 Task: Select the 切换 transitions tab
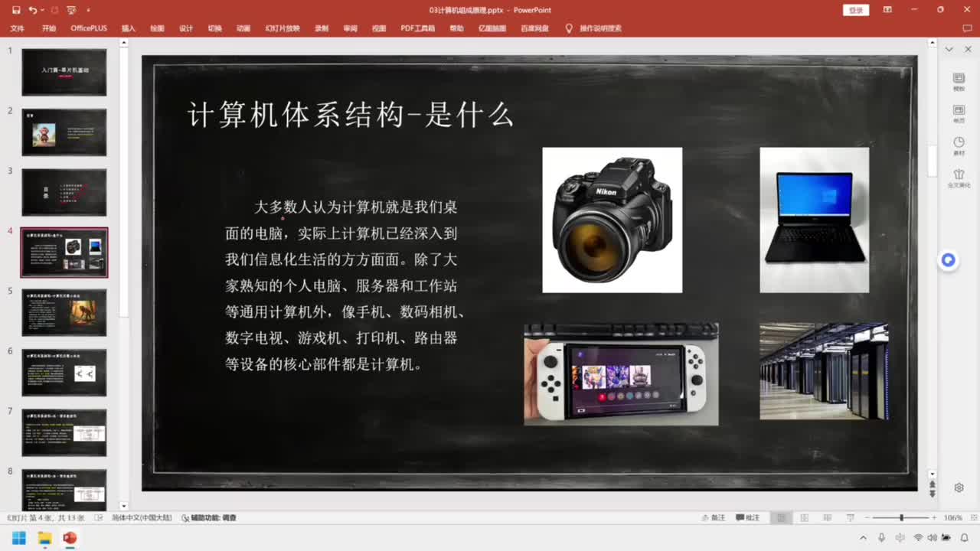tap(215, 28)
